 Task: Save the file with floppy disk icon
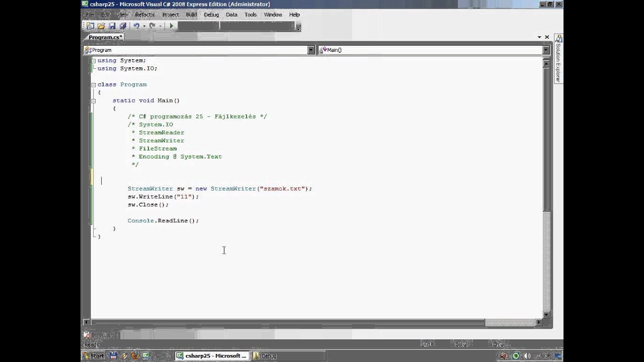pos(112,26)
